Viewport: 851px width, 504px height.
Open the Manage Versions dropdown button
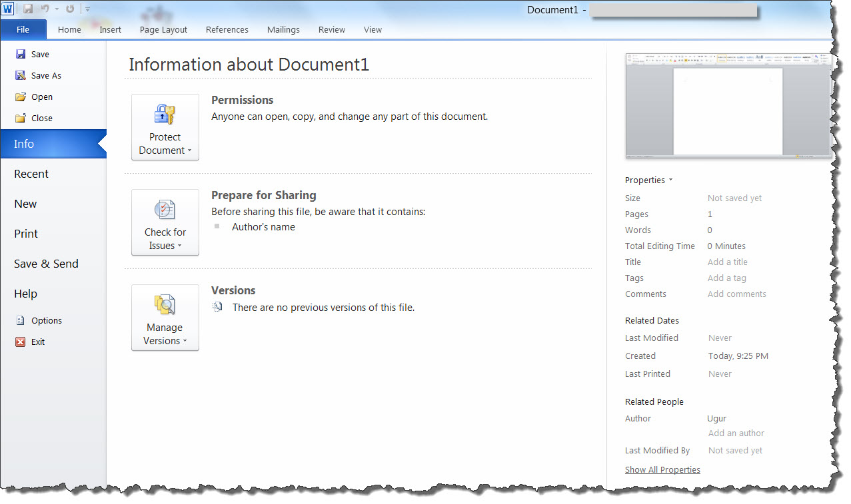[x=165, y=318]
